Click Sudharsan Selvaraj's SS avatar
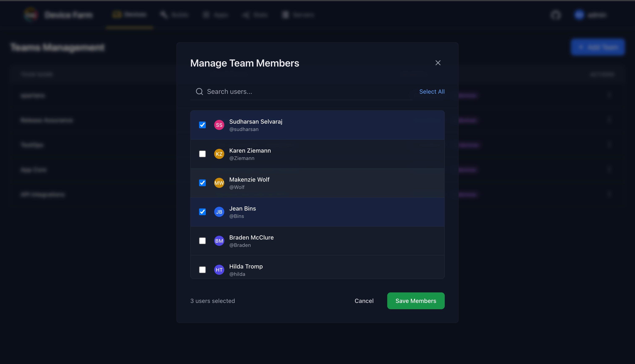Image resolution: width=635 pixels, height=364 pixels. click(x=219, y=125)
